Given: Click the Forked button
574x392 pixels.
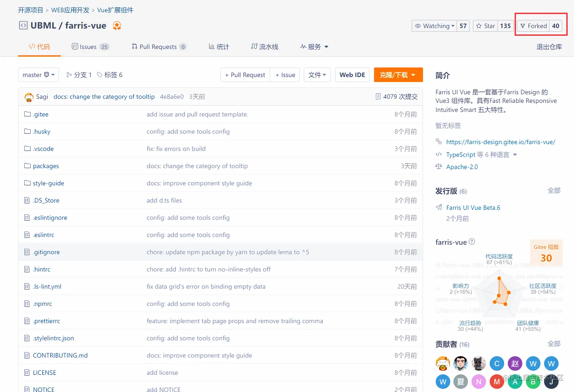Looking at the screenshot, I should pyautogui.click(x=533, y=26).
